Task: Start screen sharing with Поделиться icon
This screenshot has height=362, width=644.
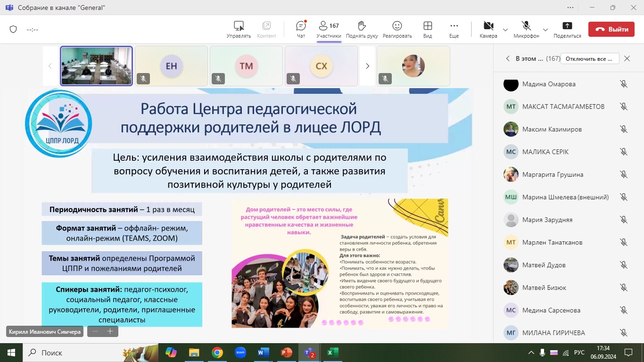Action: pos(567,29)
